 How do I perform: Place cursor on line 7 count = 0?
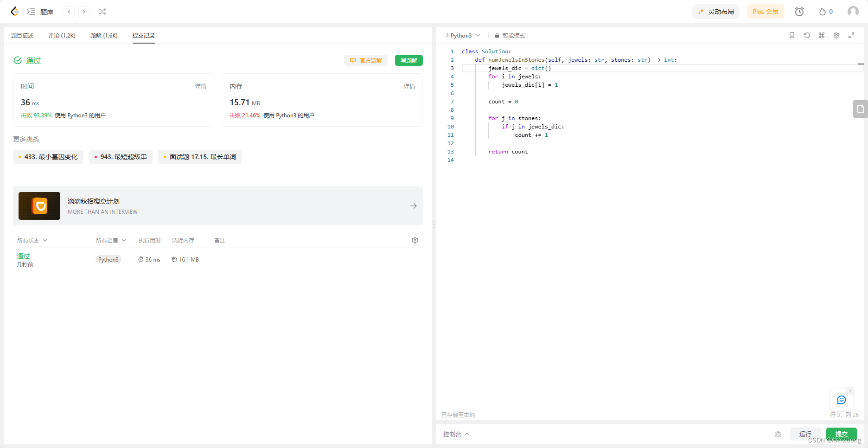503,102
